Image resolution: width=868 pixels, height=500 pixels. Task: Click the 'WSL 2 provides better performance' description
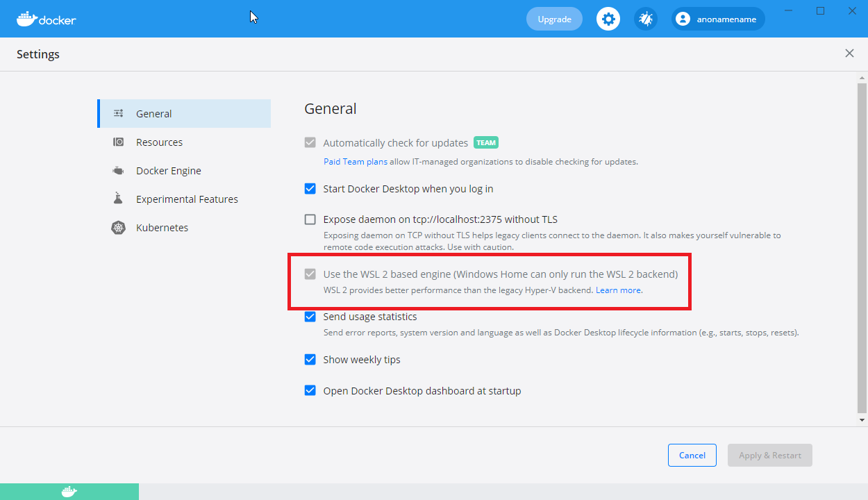458,290
